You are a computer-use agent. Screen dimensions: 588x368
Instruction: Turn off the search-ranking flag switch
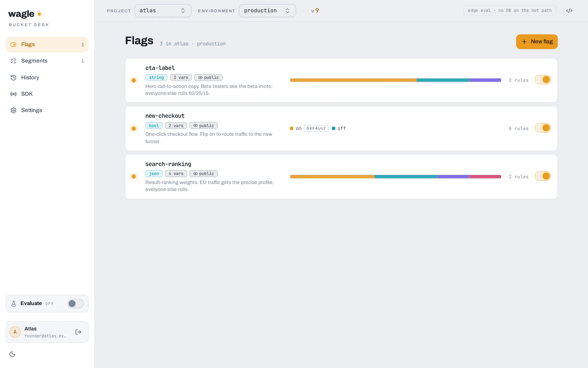pos(542,176)
